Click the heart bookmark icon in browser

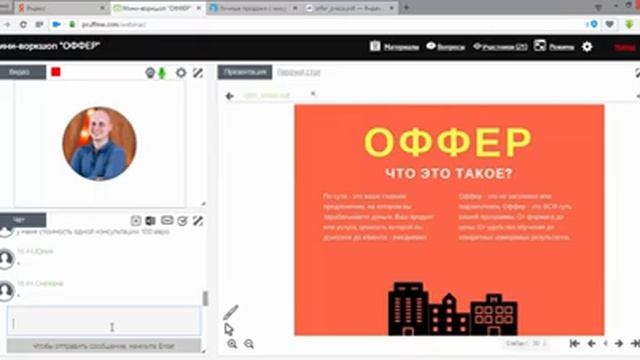pyautogui.click(x=609, y=24)
